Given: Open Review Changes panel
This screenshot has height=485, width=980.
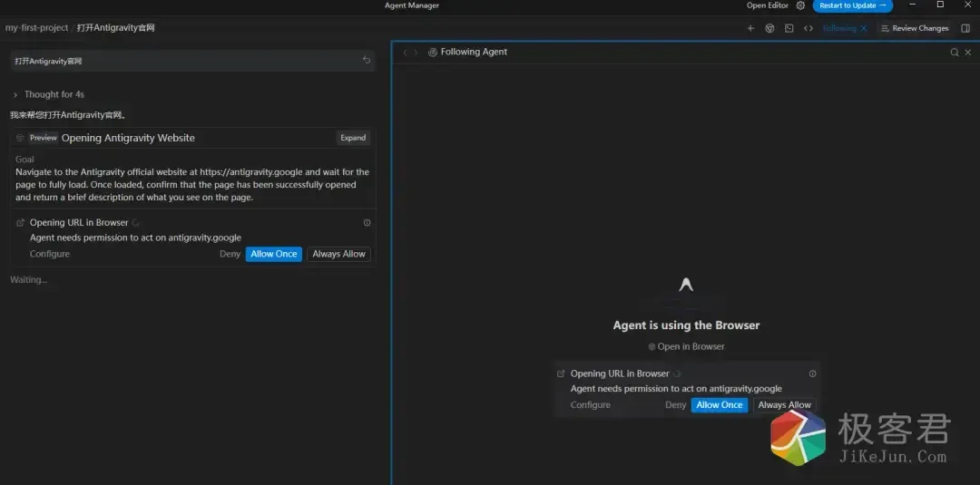Looking at the screenshot, I should [x=915, y=28].
